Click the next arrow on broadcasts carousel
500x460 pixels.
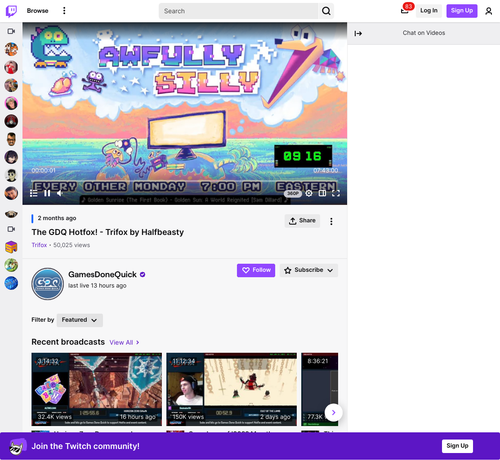pyautogui.click(x=333, y=413)
